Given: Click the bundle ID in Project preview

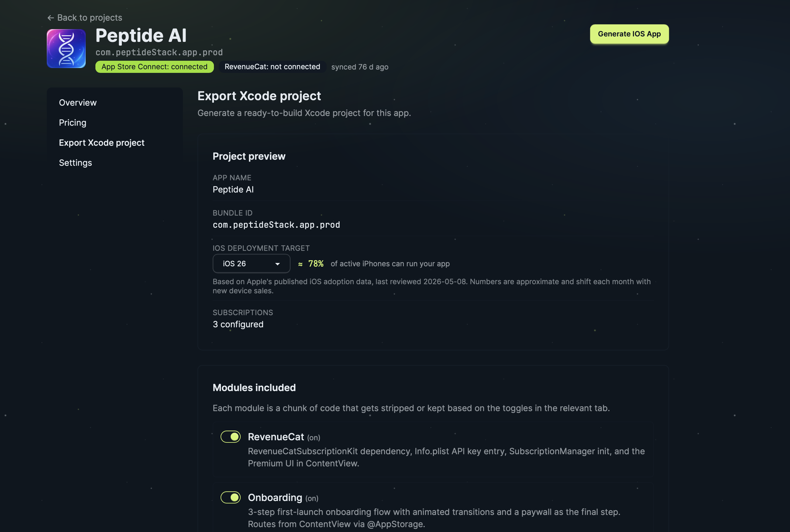Looking at the screenshot, I should (x=276, y=225).
